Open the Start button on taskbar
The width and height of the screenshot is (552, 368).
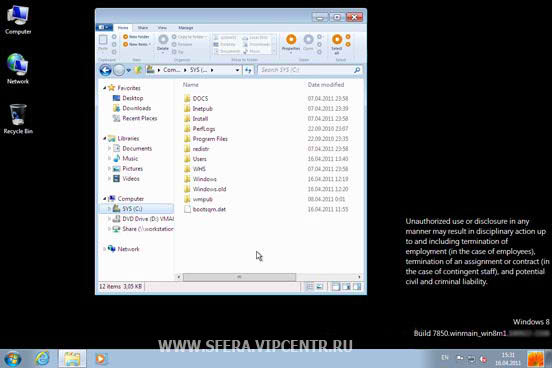(x=13, y=359)
